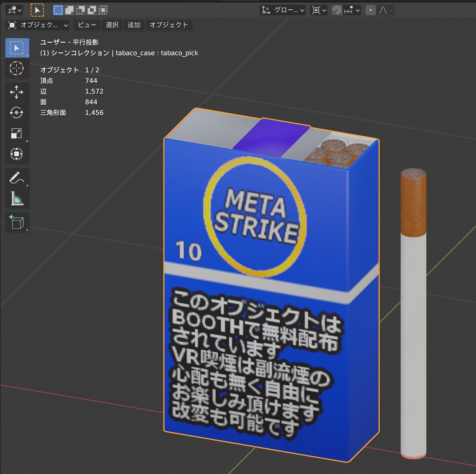Open the ビュー menu
Image resolution: width=476 pixels, height=474 pixels.
coord(87,25)
